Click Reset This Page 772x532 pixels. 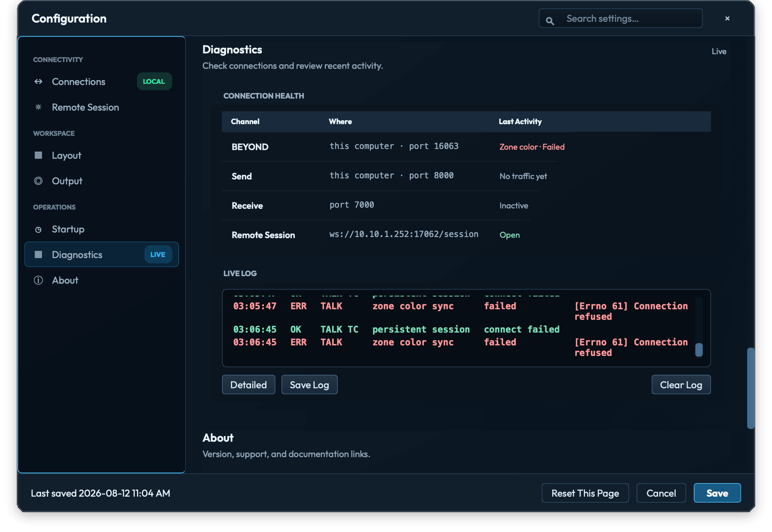click(x=585, y=493)
